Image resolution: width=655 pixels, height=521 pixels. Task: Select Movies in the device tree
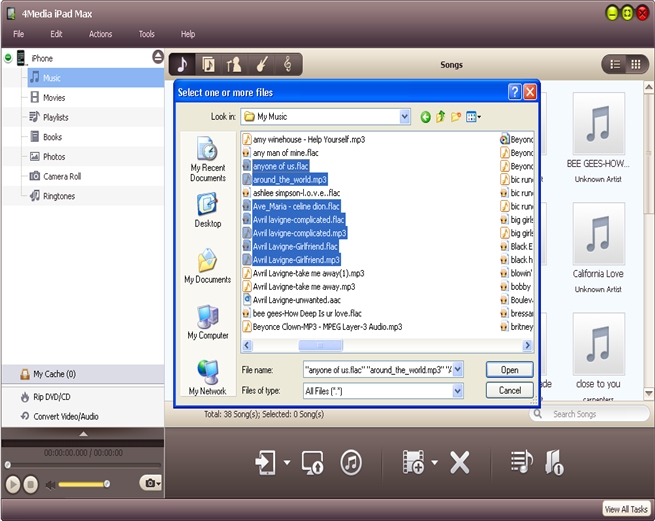54,97
